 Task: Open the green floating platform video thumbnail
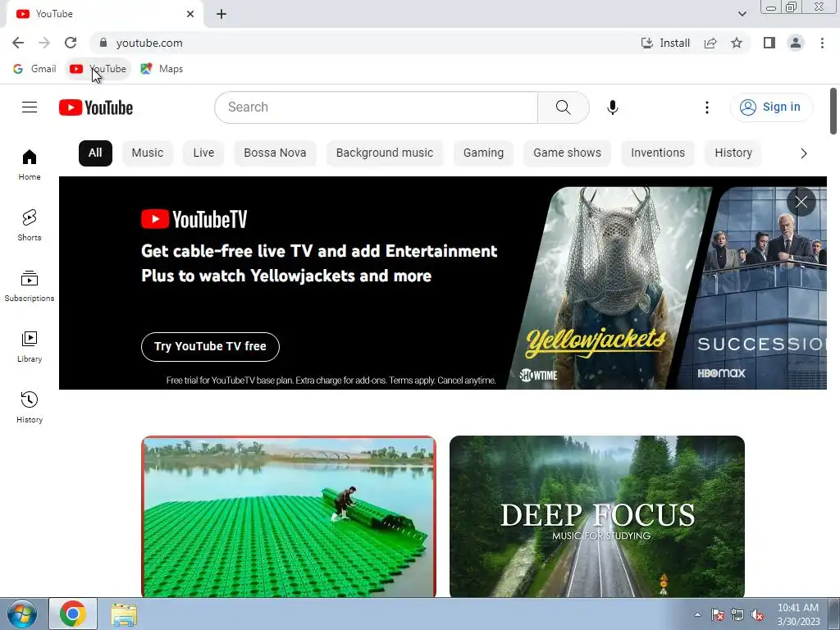pos(289,517)
